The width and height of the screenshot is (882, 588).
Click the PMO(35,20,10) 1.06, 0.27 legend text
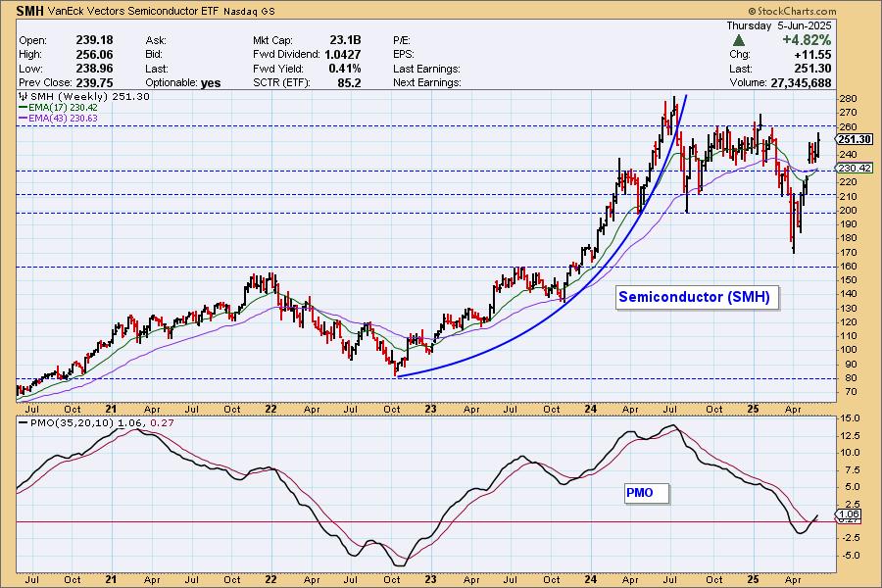pyautogui.click(x=102, y=423)
